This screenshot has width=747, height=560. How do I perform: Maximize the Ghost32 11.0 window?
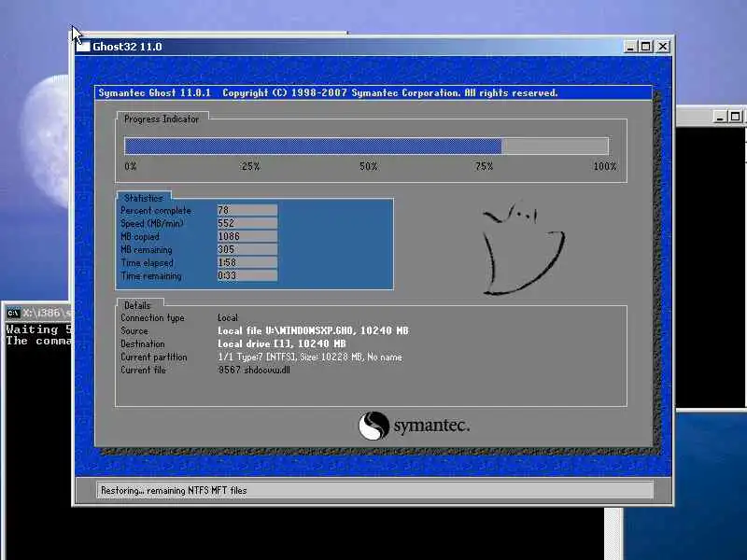coord(646,47)
